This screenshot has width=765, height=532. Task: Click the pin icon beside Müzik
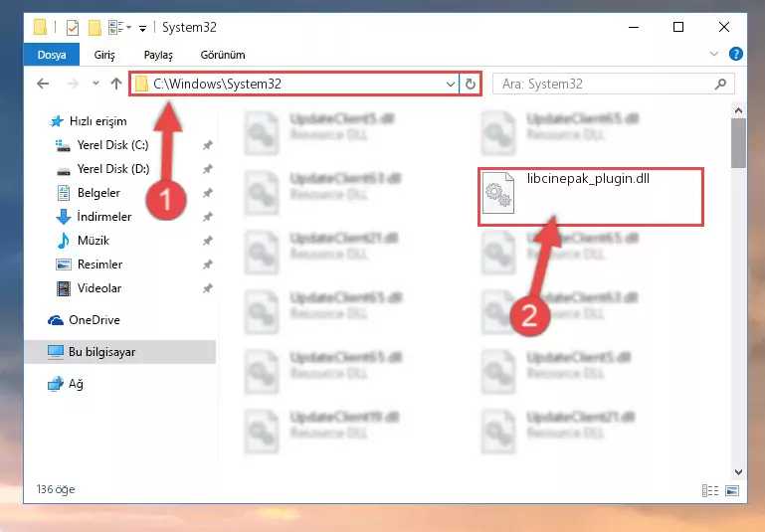pyautogui.click(x=208, y=241)
